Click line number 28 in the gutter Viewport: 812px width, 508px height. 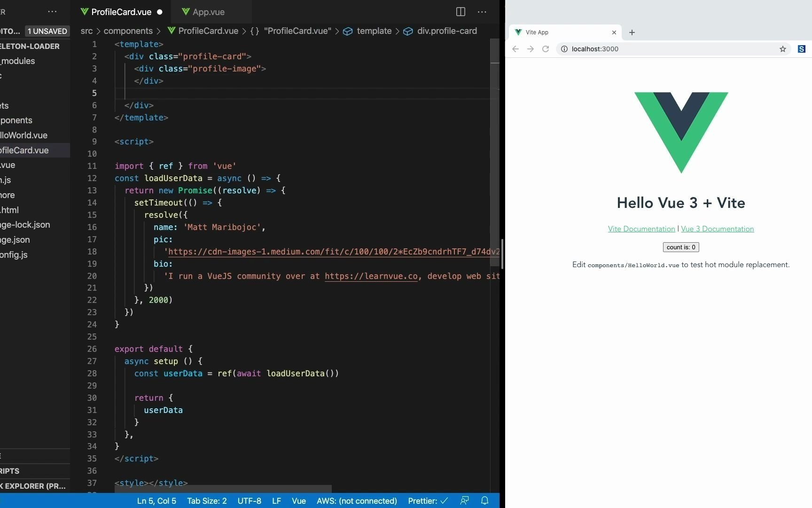(x=92, y=373)
